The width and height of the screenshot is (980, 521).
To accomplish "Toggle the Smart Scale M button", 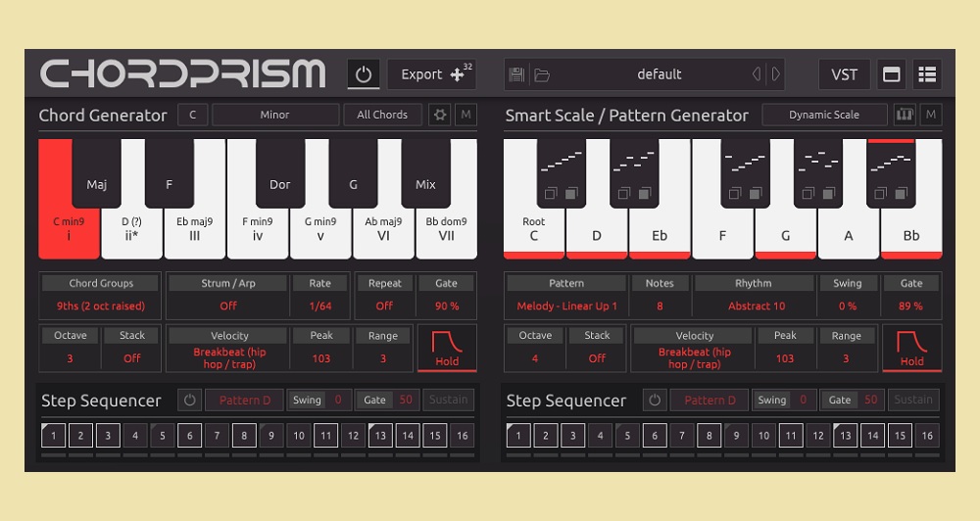I will (x=931, y=115).
